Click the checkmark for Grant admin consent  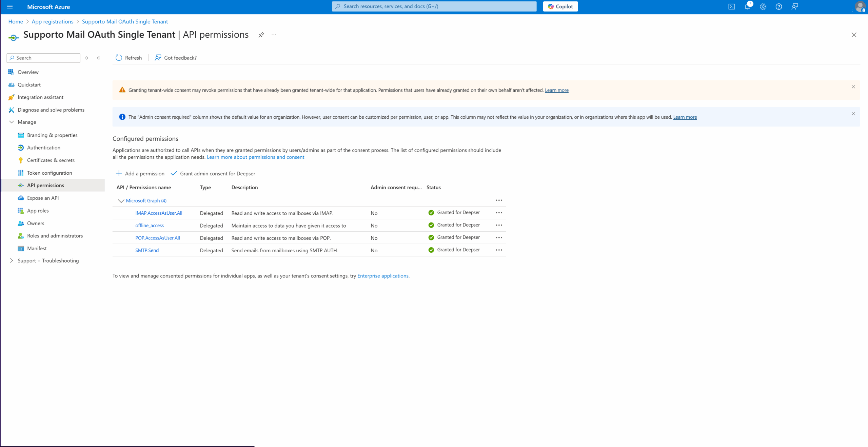tap(174, 173)
